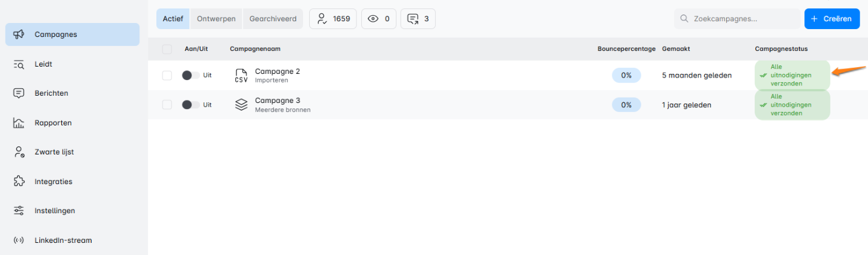Viewport: 868px width, 255px height.
Task: Click the LinkedIn-stream broadcast icon
Action: pyautogui.click(x=19, y=240)
